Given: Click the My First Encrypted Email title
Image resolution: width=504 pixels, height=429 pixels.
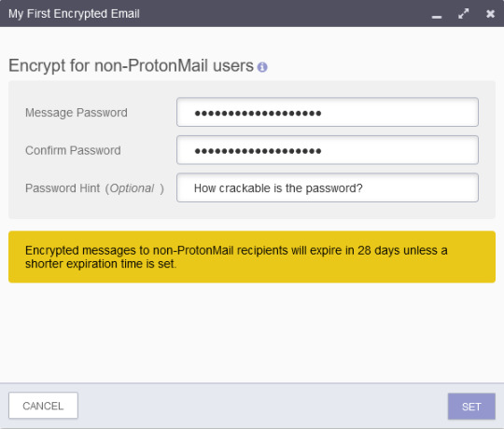Looking at the screenshot, I should coord(74,14).
